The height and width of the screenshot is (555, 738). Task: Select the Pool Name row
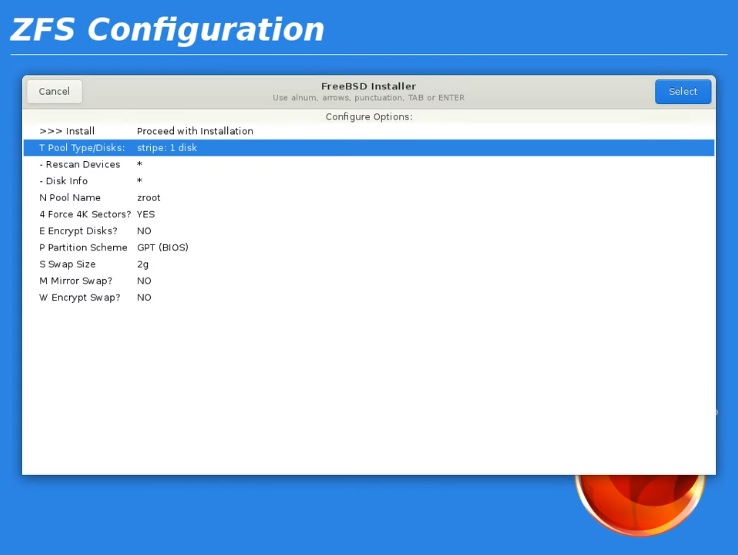[x=70, y=198]
